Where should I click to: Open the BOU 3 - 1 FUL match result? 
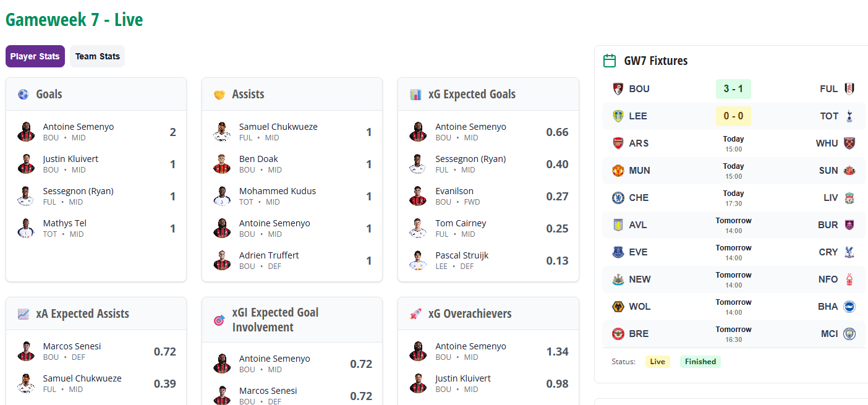[x=733, y=88]
